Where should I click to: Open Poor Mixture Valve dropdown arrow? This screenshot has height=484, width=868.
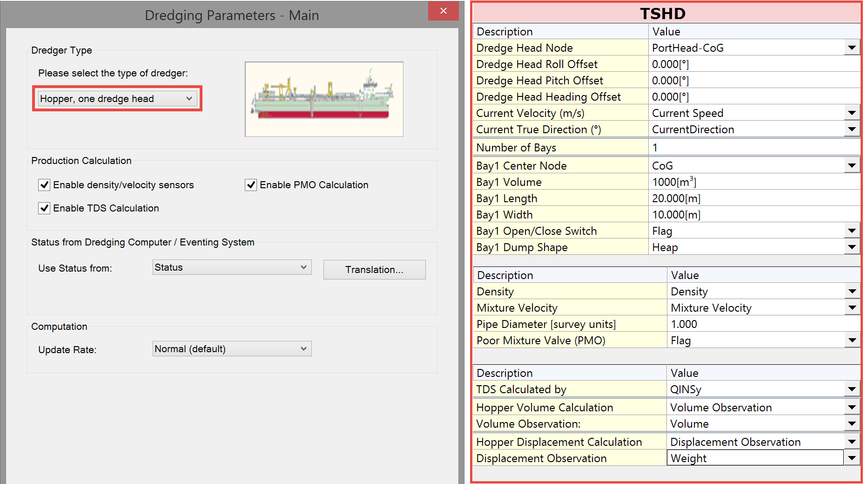click(x=852, y=341)
